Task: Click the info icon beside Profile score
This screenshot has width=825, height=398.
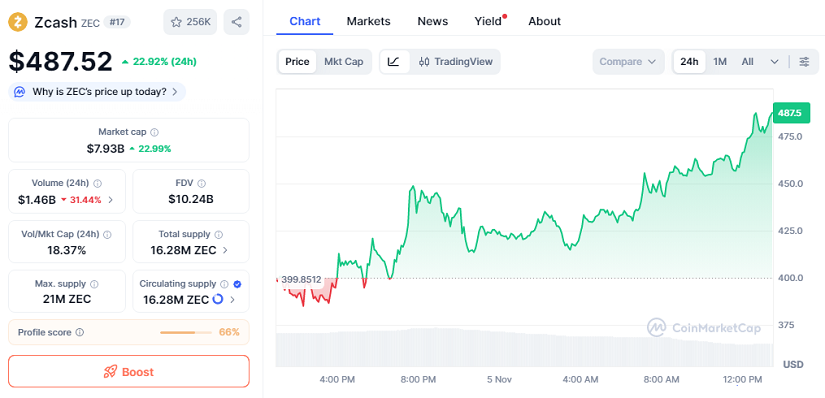Action: pyautogui.click(x=79, y=332)
